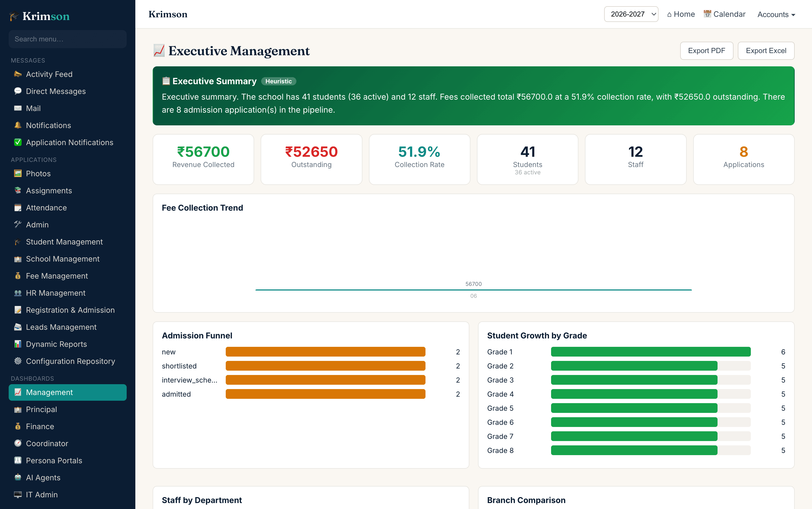Click the Notifications bell icon
The width and height of the screenshot is (812, 509).
[x=18, y=125]
